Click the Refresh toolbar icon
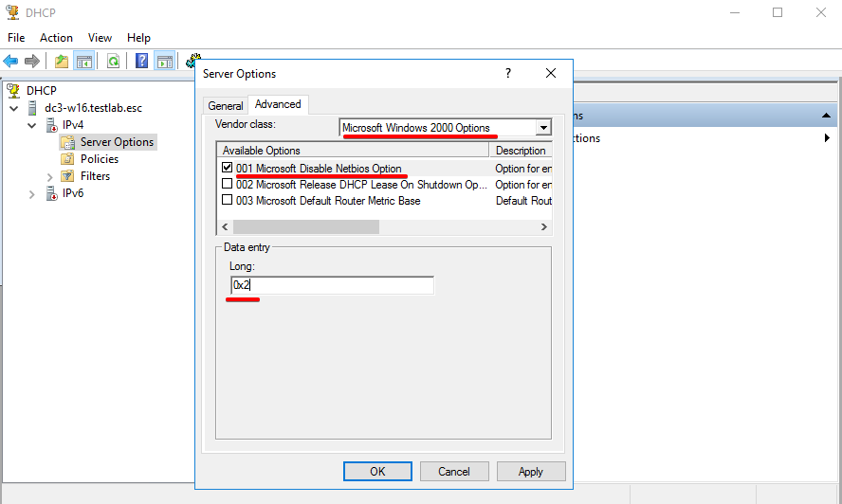 click(x=113, y=61)
